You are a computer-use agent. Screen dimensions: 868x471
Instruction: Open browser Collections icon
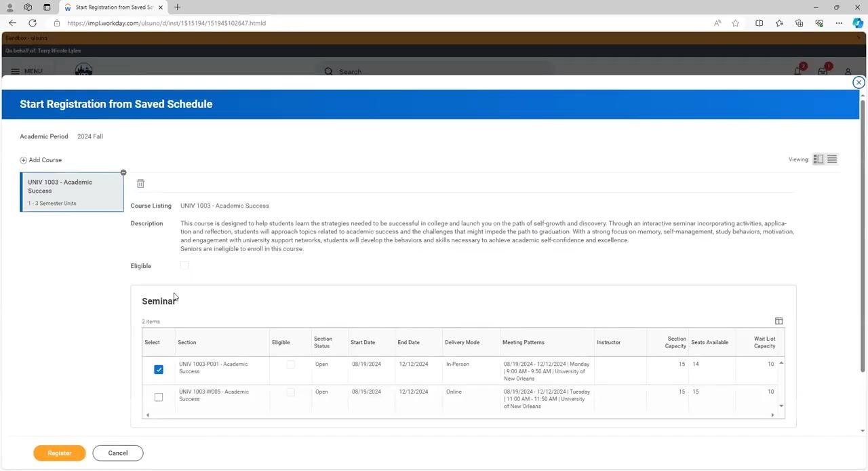(799, 23)
